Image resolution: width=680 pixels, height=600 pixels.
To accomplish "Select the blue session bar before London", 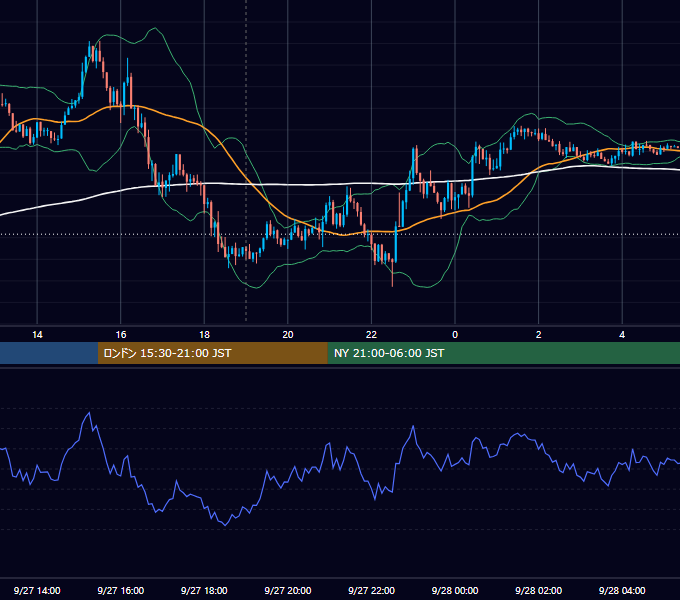I will pyautogui.click(x=49, y=353).
